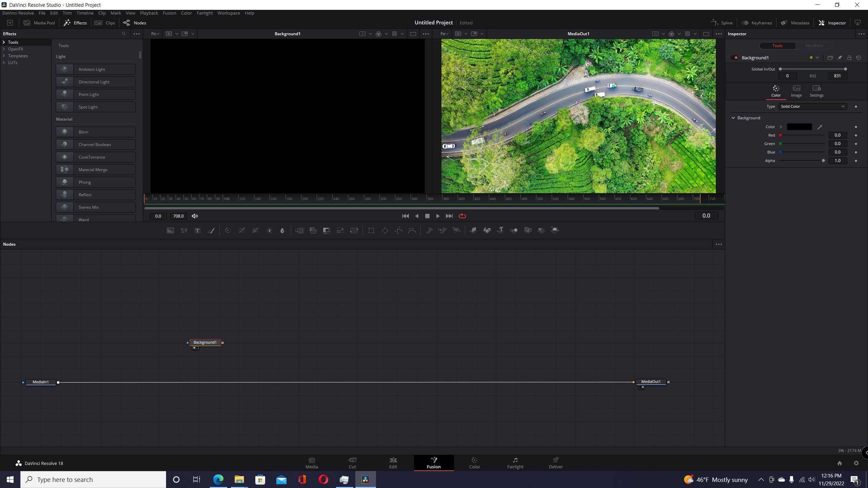Go to the Deliver page
The image size is (868, 488).
(556, 463)
